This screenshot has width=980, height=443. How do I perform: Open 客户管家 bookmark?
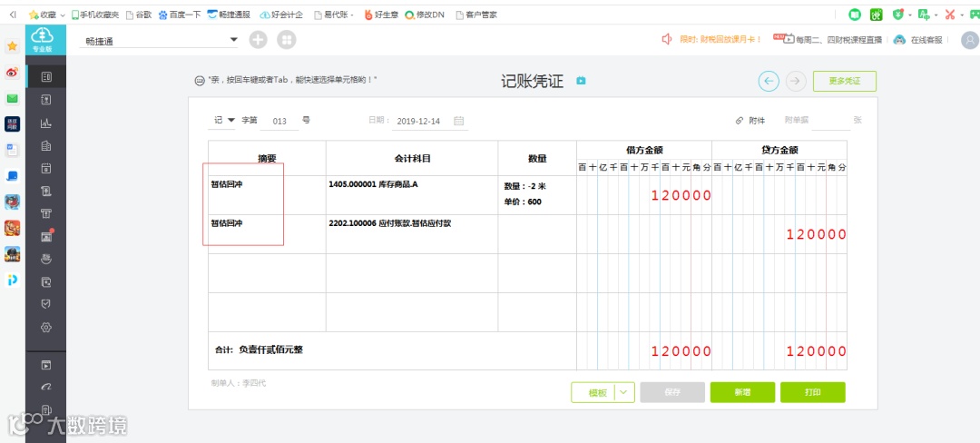(476, 15)
